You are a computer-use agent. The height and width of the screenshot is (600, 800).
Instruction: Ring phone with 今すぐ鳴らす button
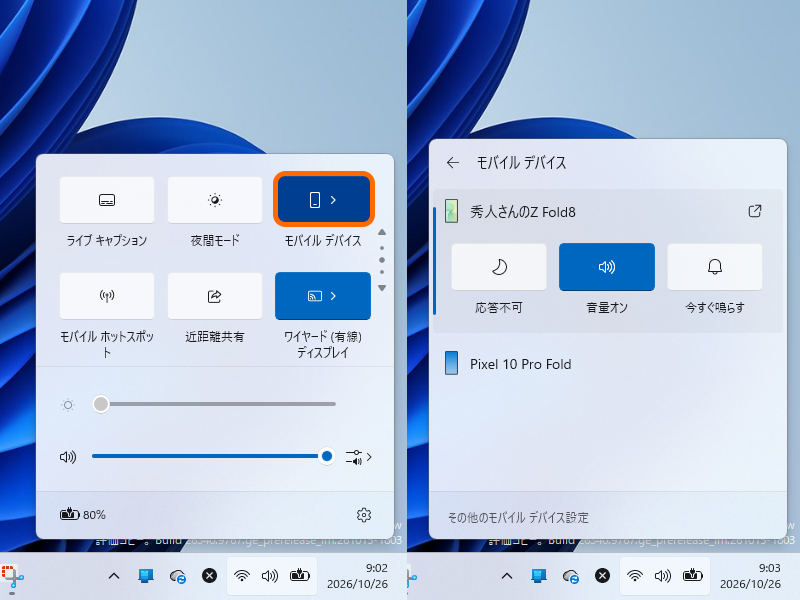click(715, 267)
